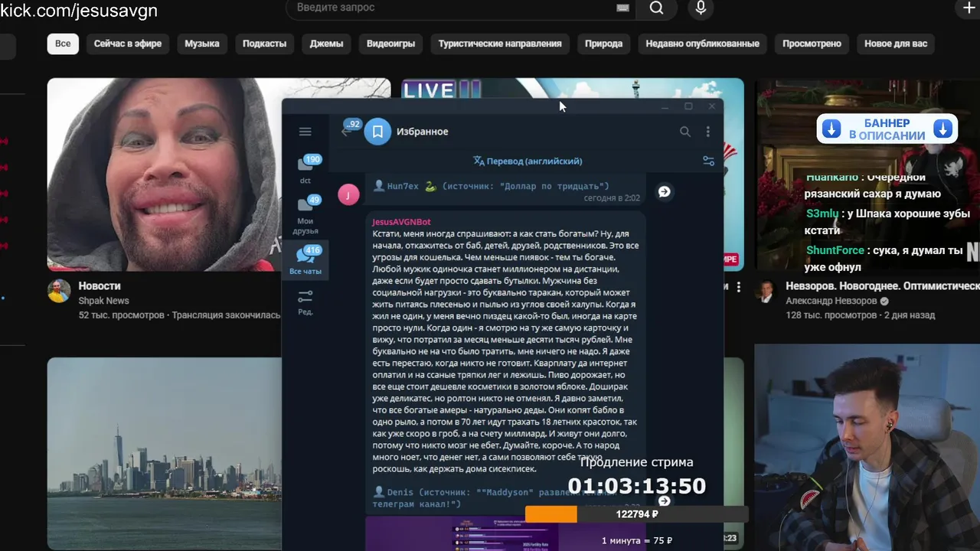Viewport: 980px width, 551px height.
Task: Click the purple image in Telegram message
Action: [505, 534]
